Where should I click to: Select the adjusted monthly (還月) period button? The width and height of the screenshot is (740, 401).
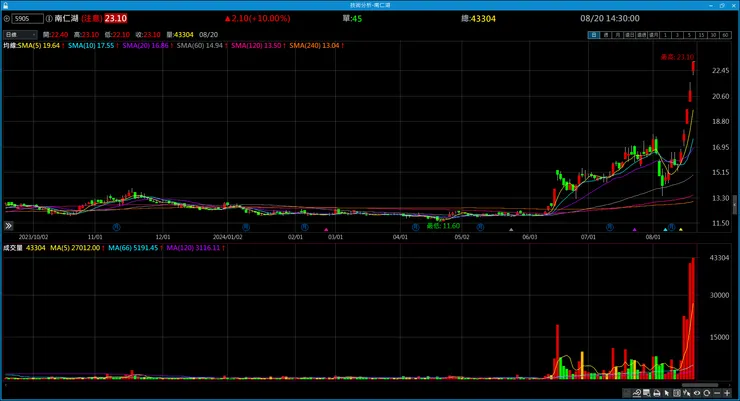coord(654,35)
